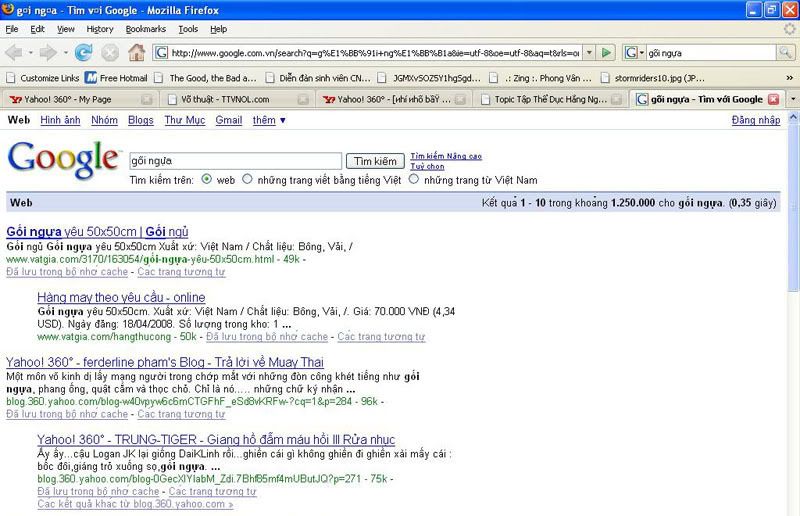
Task: Close the 'gối ngựa - Tìm với Google' tab
Action: (x=773, y=100)
